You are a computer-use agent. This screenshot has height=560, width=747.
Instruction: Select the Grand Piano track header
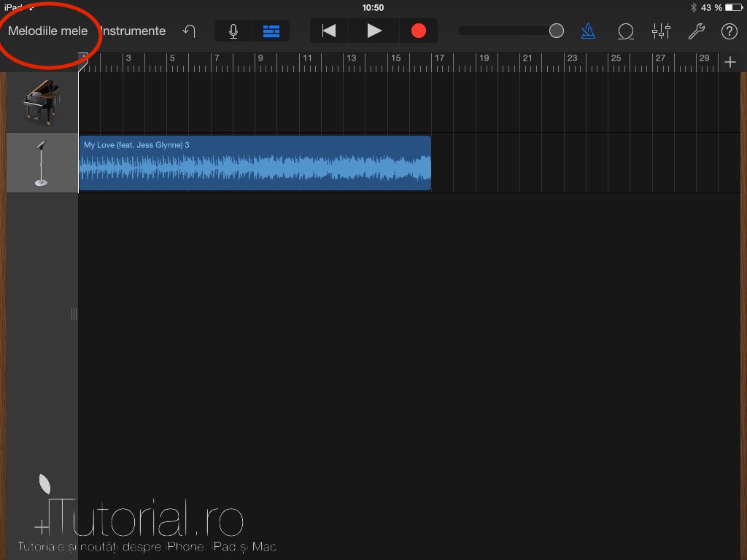[42, 102]
